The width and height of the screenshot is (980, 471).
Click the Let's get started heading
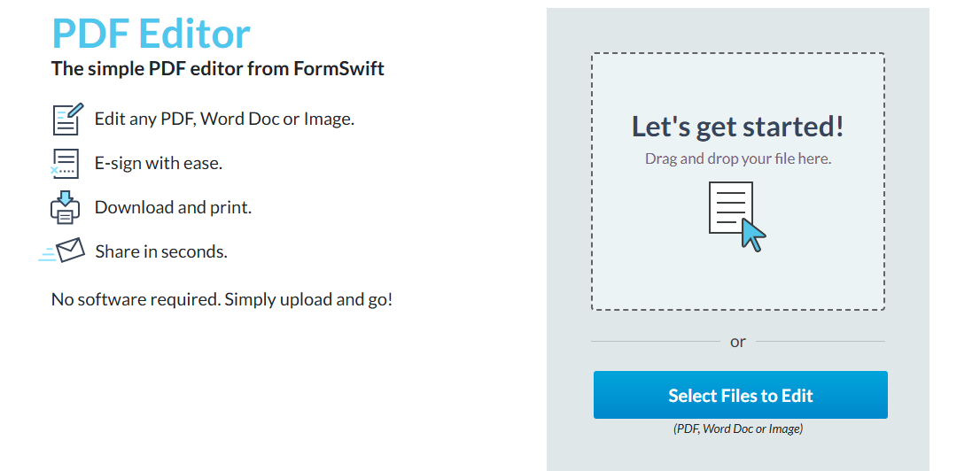tap(737, 127)
